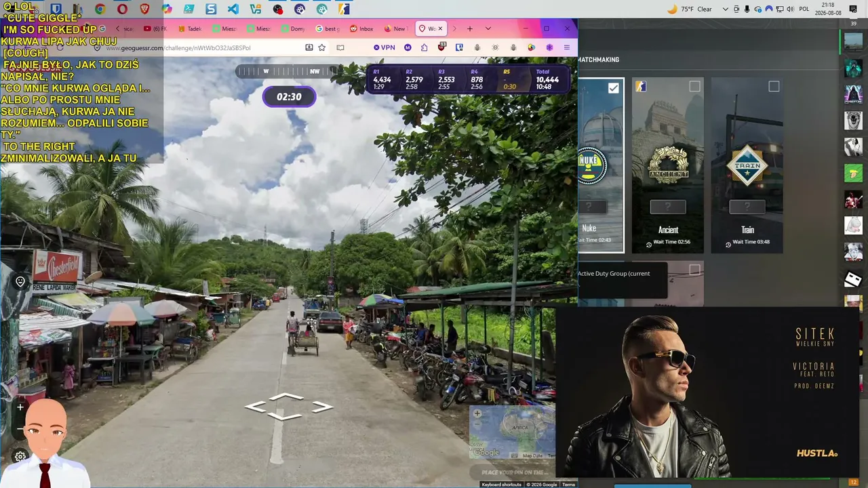Image resolution: width=868 pixels, height=488 pixels.
Task: Click the 'Place your pin on the' button
Action: 513,472
